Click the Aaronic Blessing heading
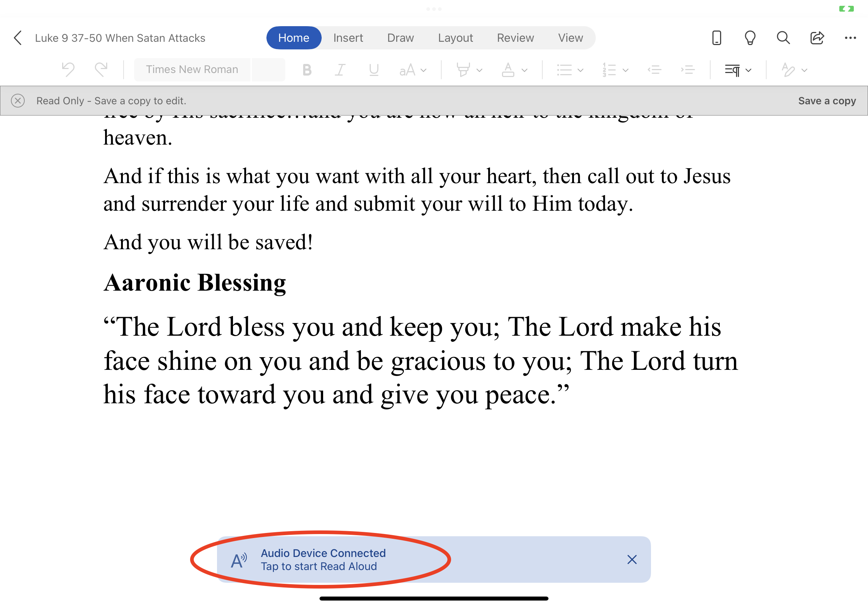Viewport: 868px width, 606px height. point(195,283)
